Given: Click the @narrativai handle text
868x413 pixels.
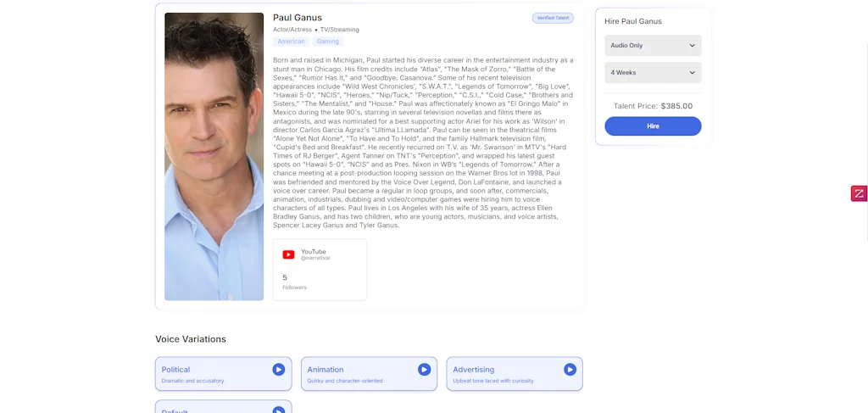Looking at the screenshot, I should (x=315, y=258).
